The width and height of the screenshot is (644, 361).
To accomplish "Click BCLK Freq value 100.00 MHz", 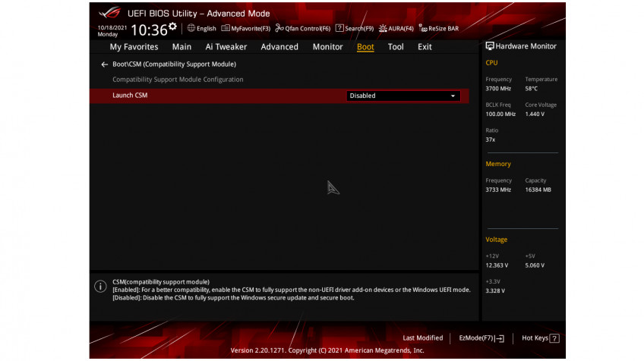I will click(x=500, y=114).
